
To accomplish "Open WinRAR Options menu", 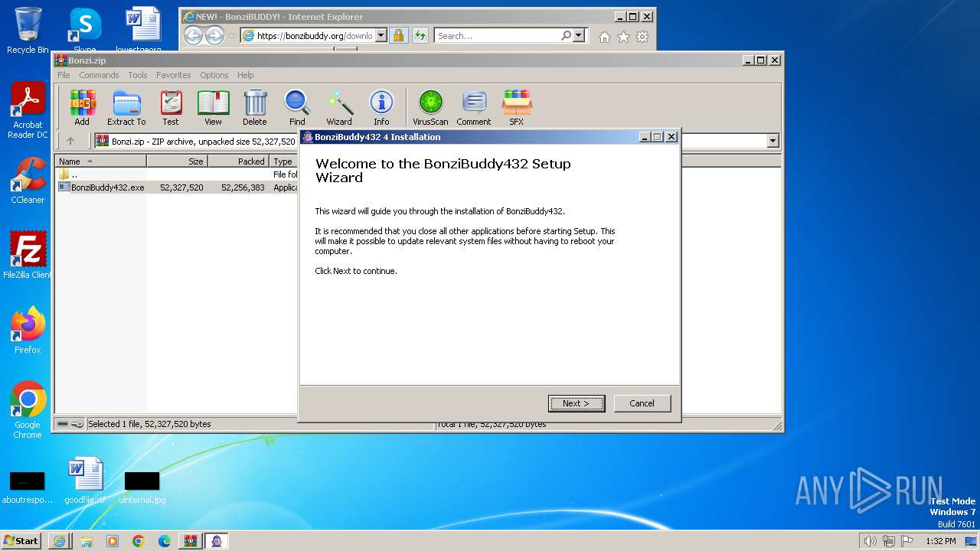I will pyautogui.click(x=214, y=75).
